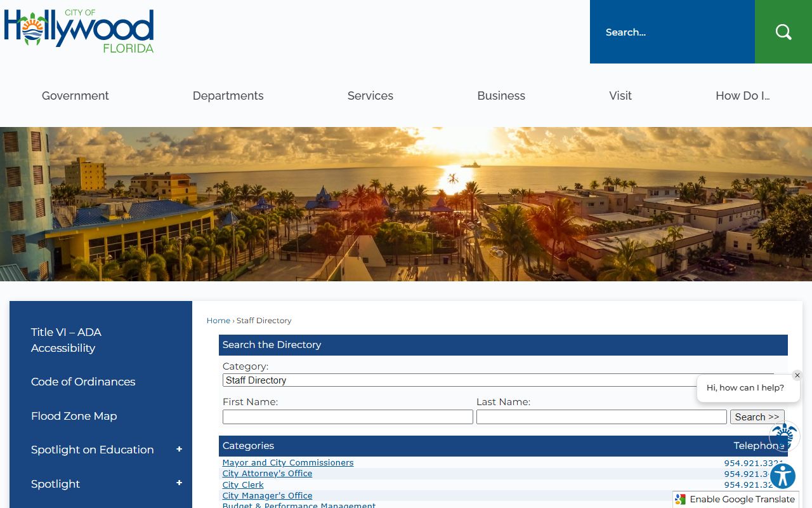The image size is (812, 508).
Task: Click the First Name input field
Action: [348, 417]
